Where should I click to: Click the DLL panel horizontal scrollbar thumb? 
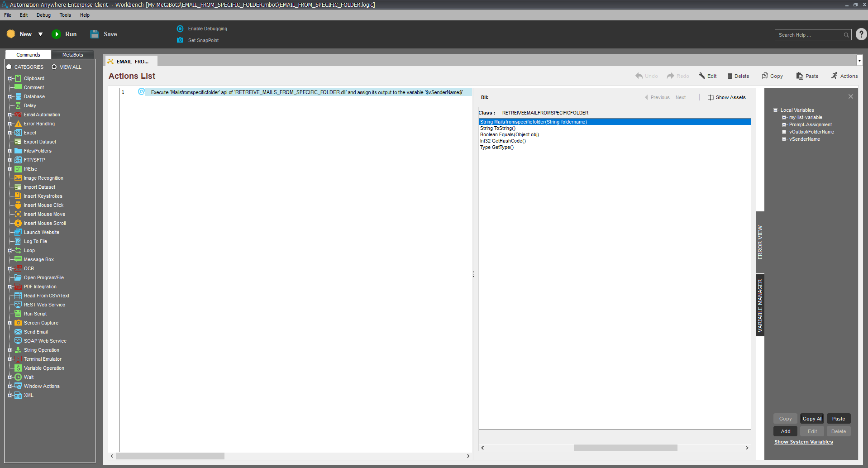pos(625,448)
